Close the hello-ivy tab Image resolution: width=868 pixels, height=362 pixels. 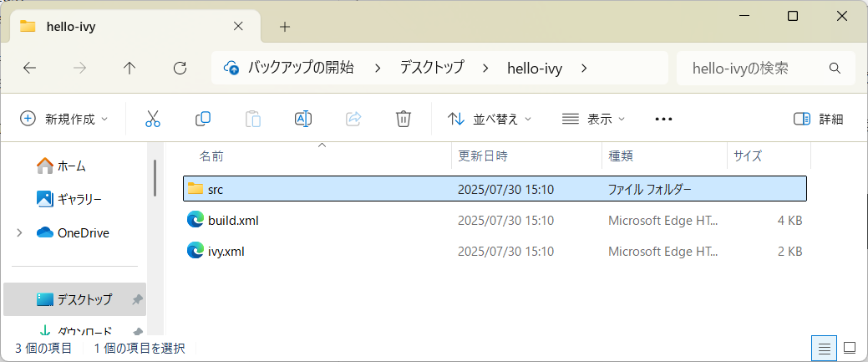click(238, 26)
